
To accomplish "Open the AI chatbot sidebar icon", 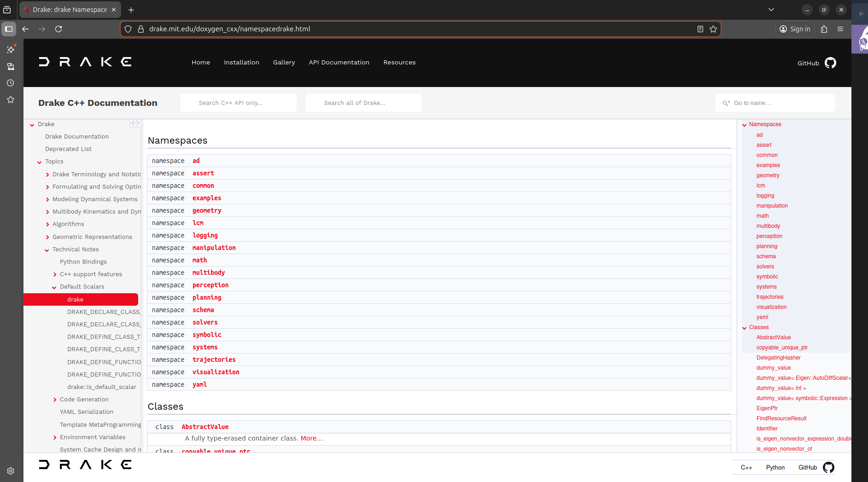I will click(11, 50).
